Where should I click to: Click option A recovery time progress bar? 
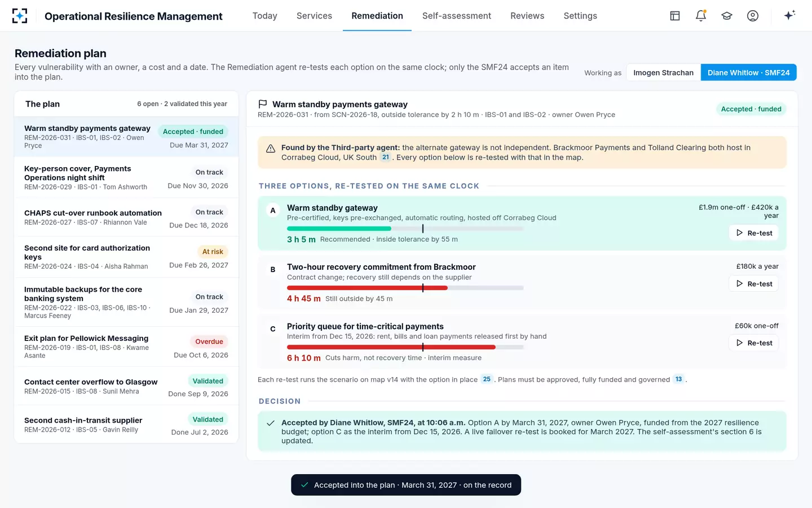pos(405,229)
